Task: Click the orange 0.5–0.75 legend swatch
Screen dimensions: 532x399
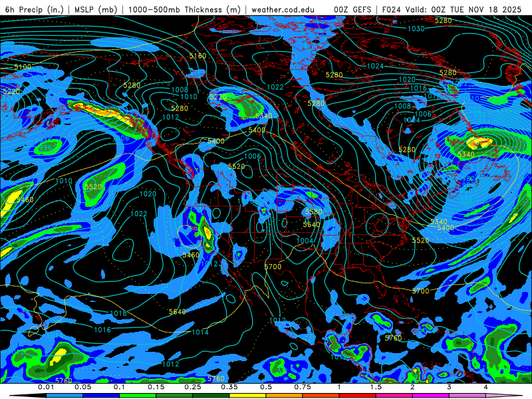Action: coord(285,396)
